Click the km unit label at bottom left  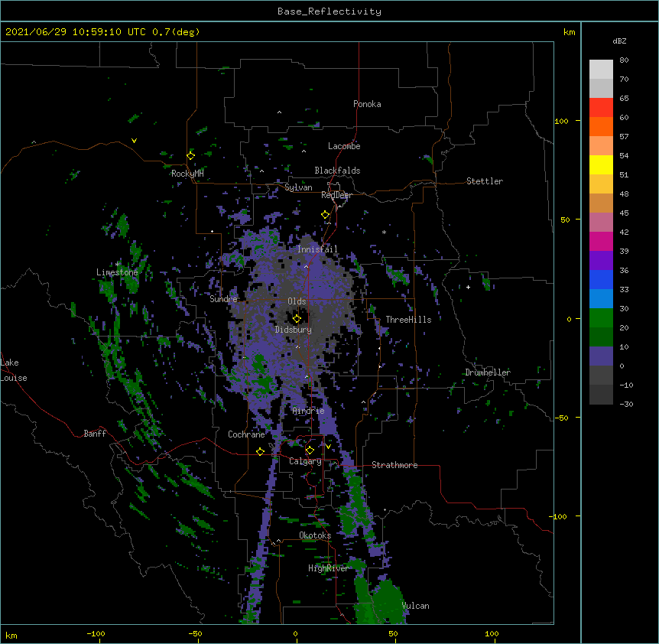point(11,636)
